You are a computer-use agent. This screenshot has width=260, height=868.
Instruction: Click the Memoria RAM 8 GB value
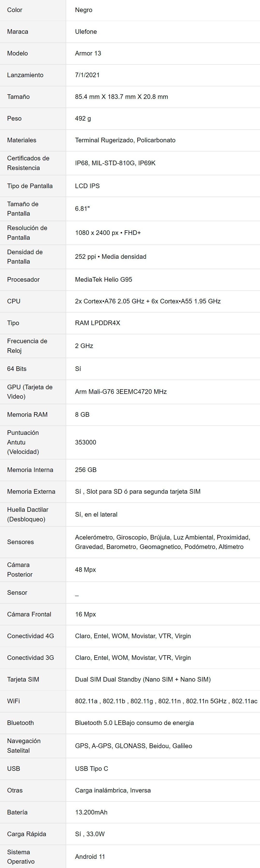tap(82, 414)
